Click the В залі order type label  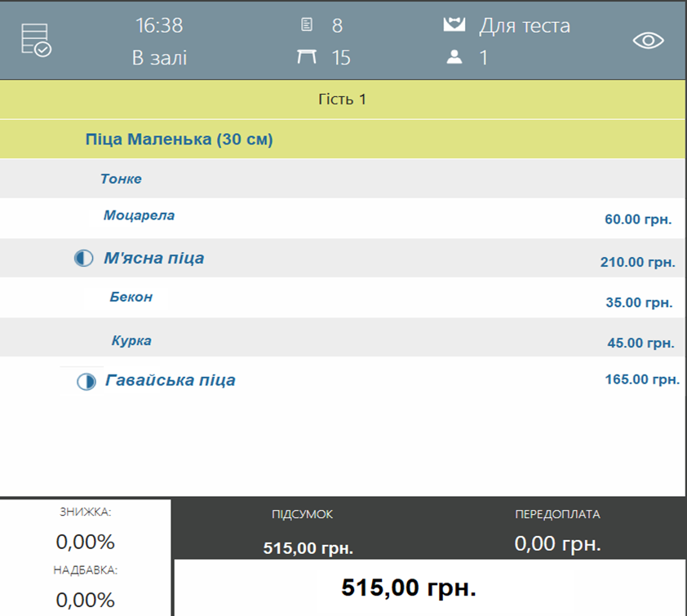point(159,58)
